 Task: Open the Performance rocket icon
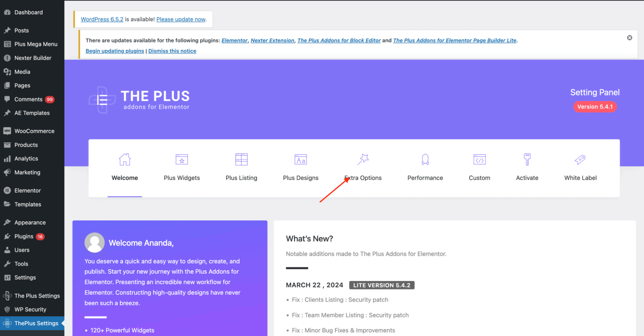point(425,159)
